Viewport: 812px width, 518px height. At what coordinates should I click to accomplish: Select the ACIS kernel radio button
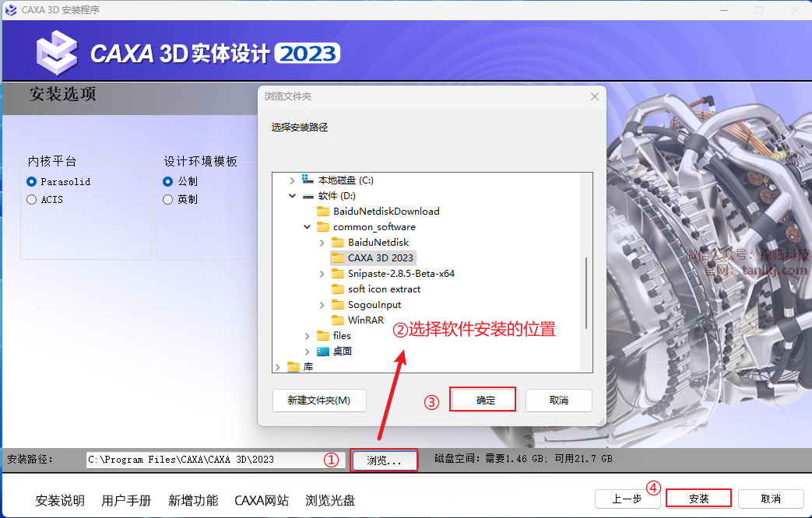[x=32, y=199]
